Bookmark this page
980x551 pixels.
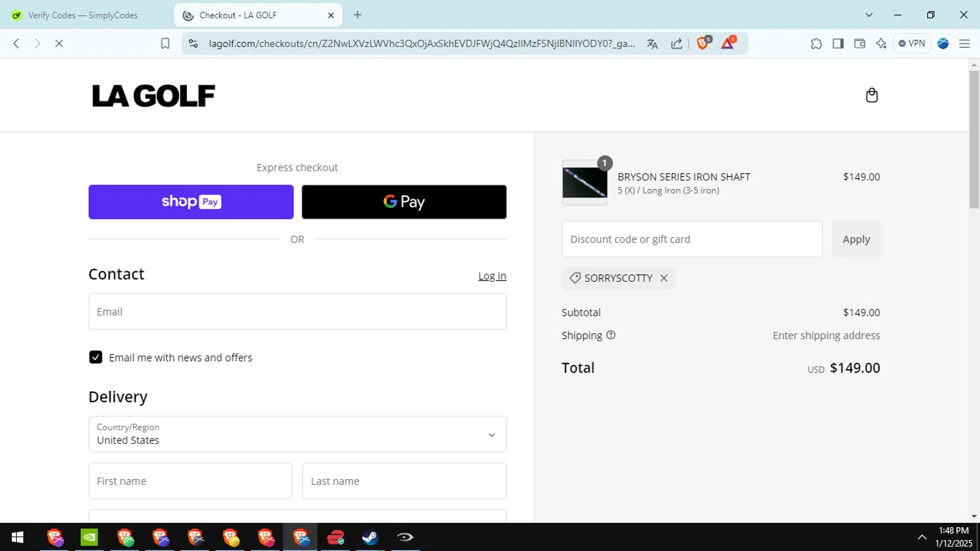click(165, 43)
